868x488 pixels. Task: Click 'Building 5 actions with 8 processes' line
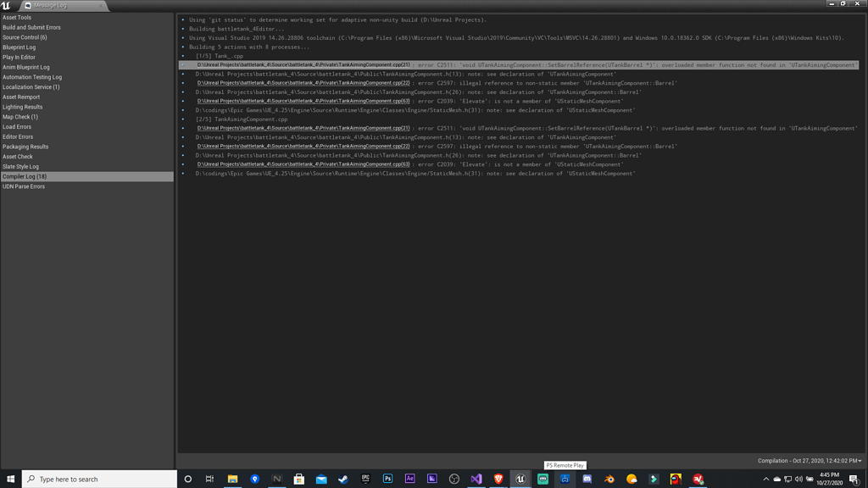[x=249, y=47]
